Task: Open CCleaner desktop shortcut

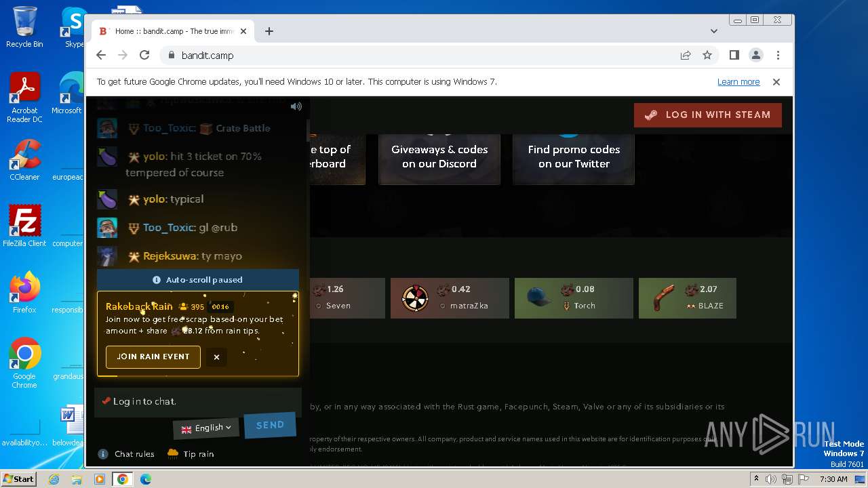Action: click(x=24, y=160)
